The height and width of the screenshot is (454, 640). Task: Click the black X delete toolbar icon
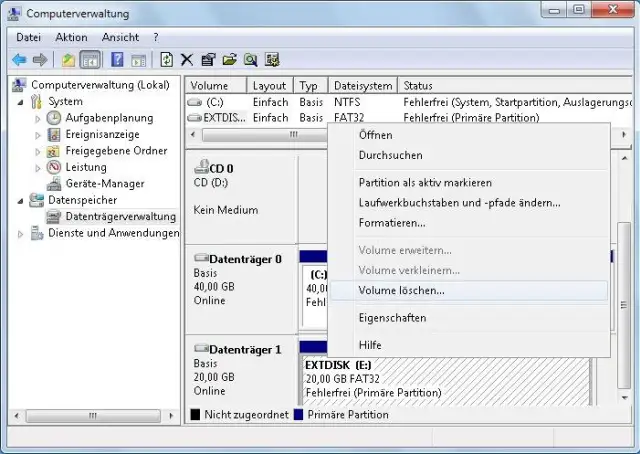(187, 60)
